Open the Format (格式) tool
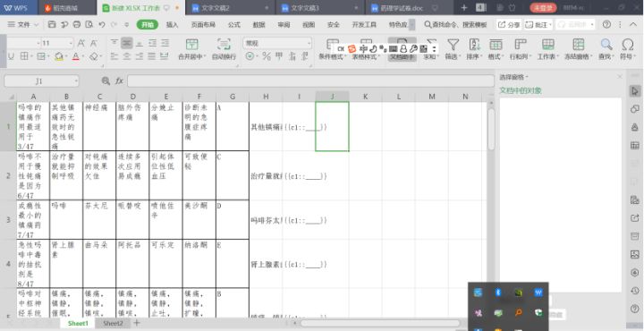The image size is (644, 331). [x=496, y=50]
